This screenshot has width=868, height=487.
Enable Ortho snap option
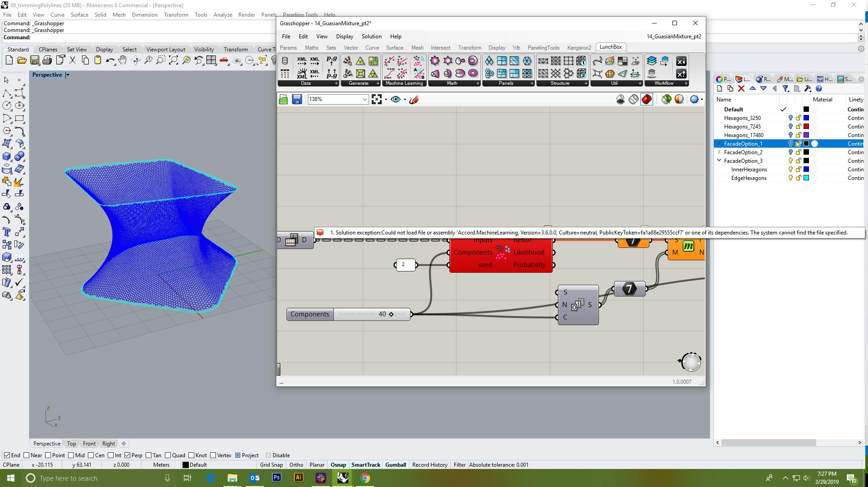pyautogui.click(x=296, y=464)
